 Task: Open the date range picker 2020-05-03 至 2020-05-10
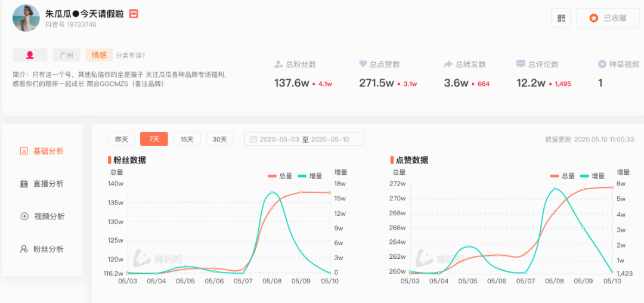(x=304, y=139)
